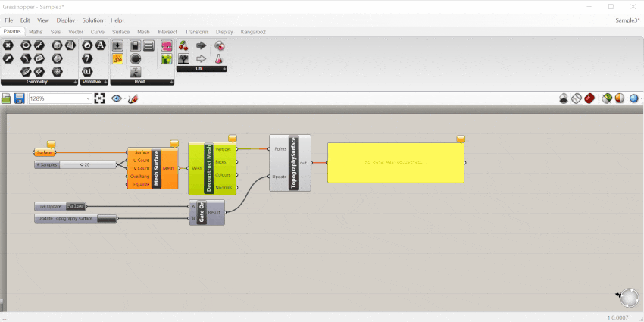The height and width of the screenshot is (322, 644).
Task: Switch to wireframe preview mode
Action: point(577,98)
